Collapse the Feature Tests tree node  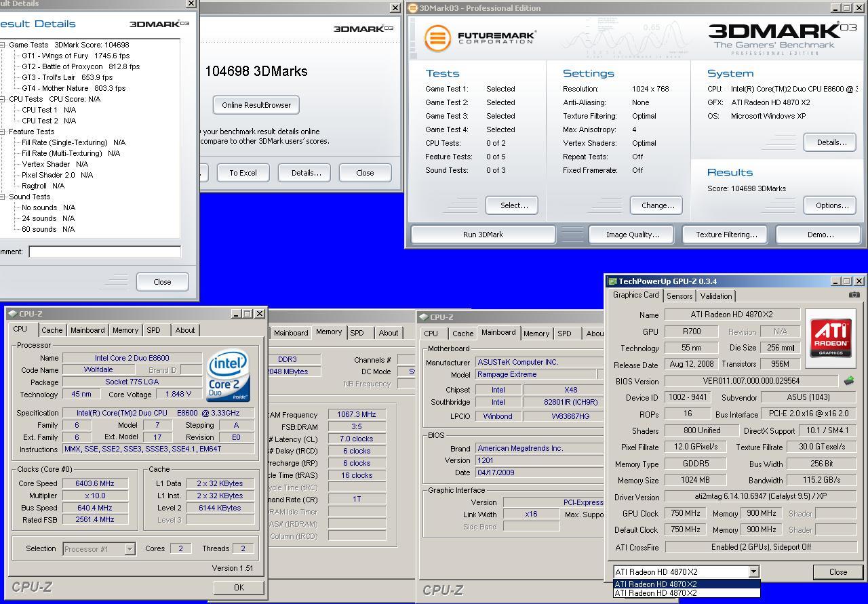pyautogui.click(x=3, y=132)
